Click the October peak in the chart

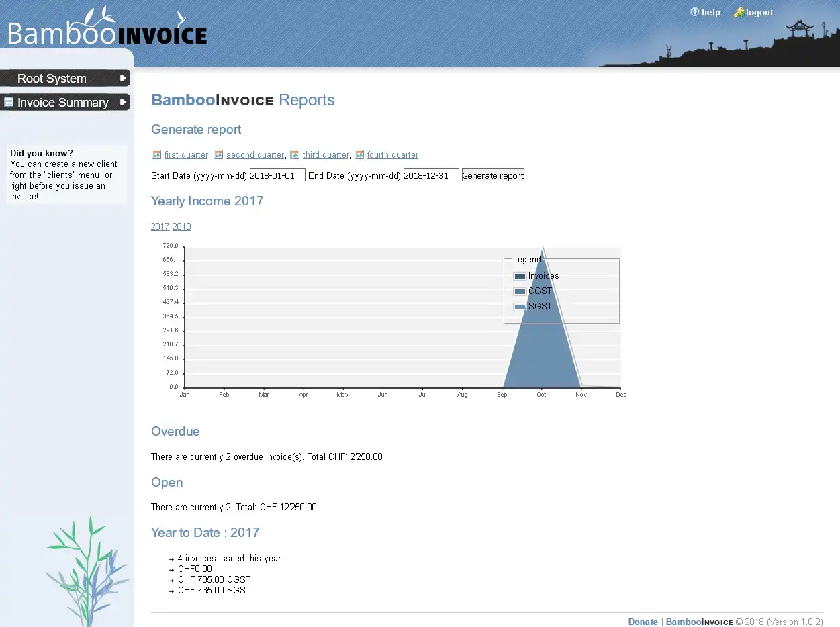[542, 250]
